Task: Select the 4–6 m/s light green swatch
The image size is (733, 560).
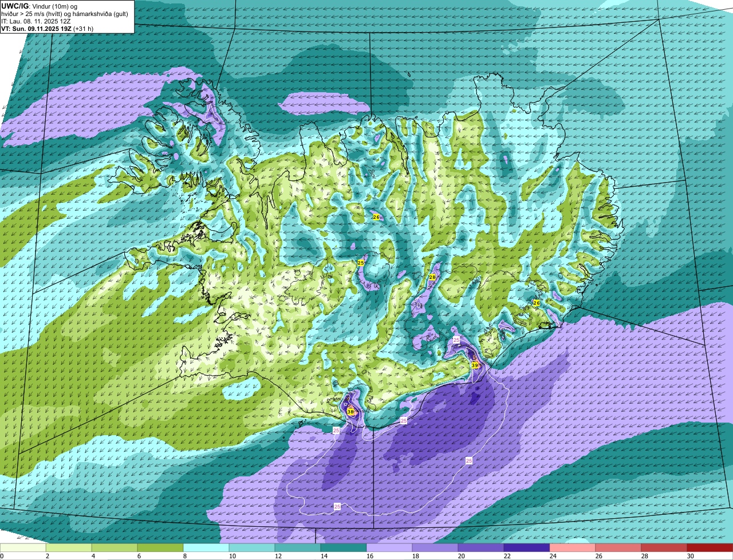Action: pyautogui.click(x=115, y=548)
